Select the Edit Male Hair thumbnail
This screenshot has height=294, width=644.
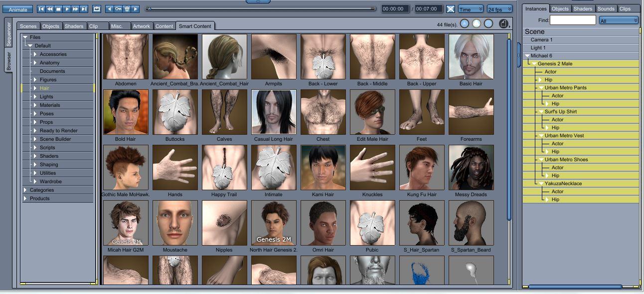click(x=372, y=112)
